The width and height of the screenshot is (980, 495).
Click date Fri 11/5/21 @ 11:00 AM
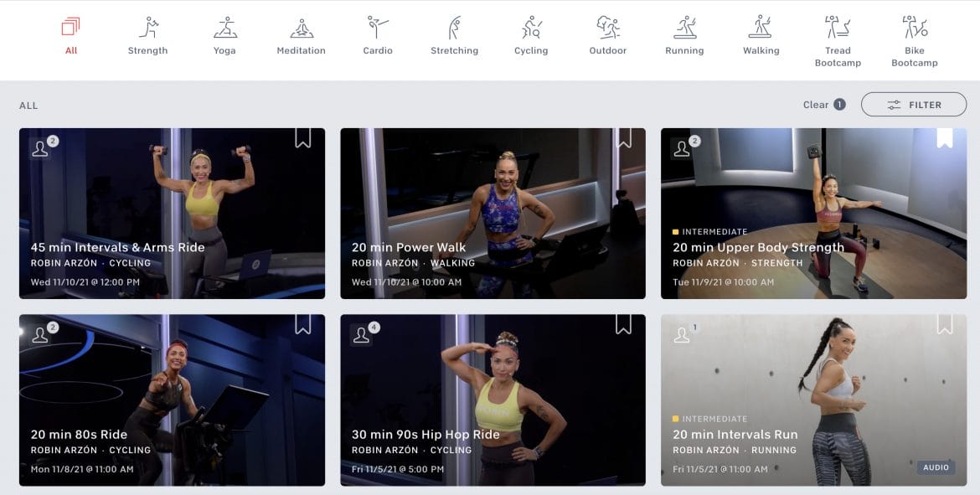click(x=720, y=469)
